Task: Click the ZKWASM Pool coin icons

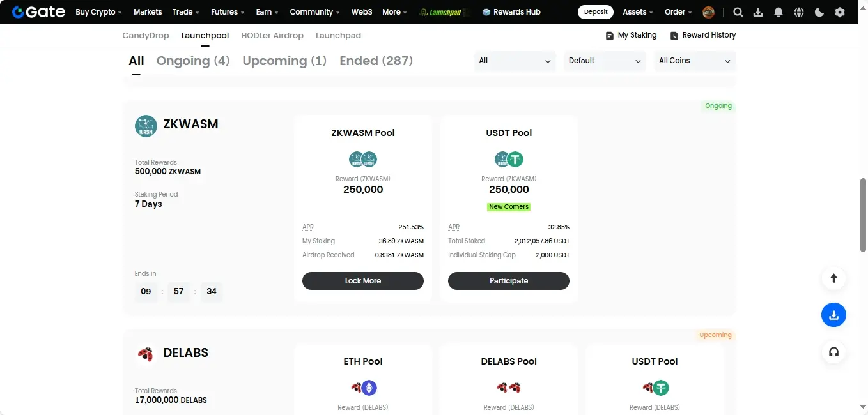Action: coord(363,159)
